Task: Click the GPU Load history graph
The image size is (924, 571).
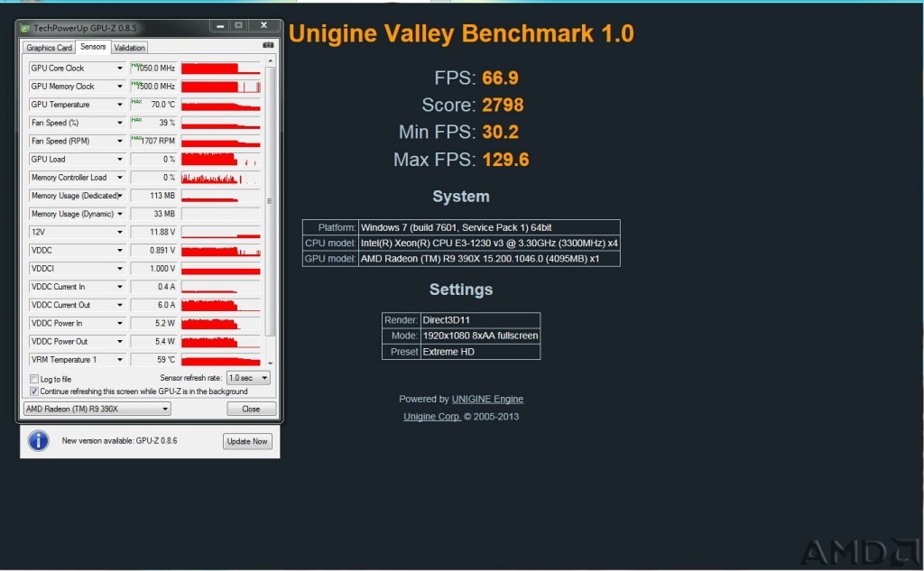Action: pos(221,160)
